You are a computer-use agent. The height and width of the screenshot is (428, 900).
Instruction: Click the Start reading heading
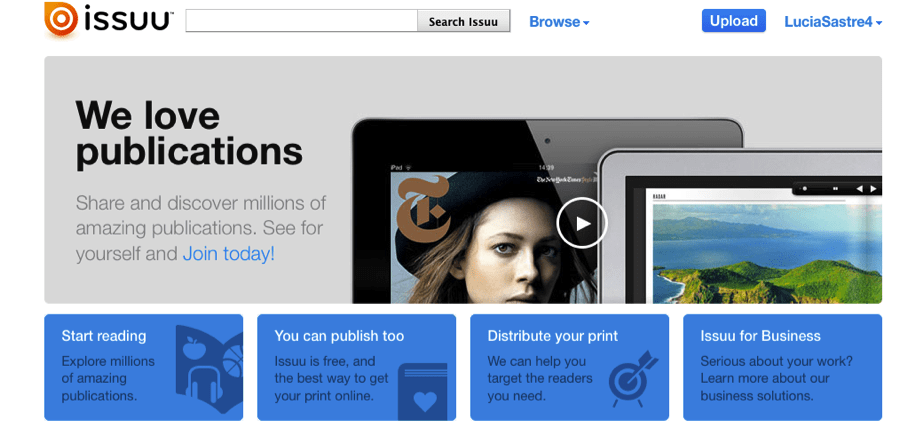point(104,336)
